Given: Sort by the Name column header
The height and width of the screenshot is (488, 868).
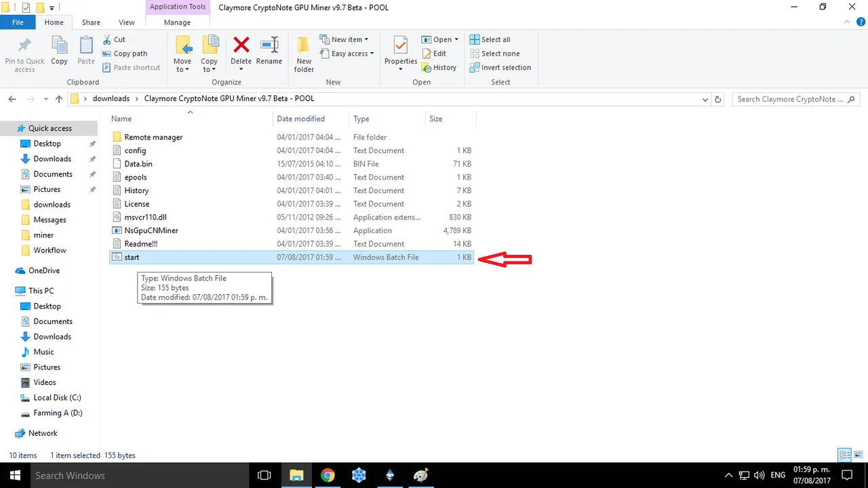Looking at the screenshot, I should pos(190,119).
